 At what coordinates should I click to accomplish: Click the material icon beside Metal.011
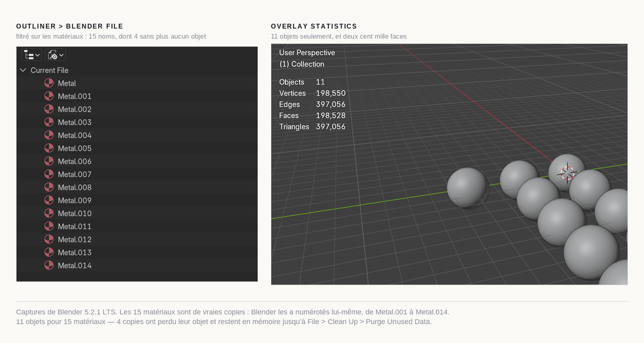49,227
